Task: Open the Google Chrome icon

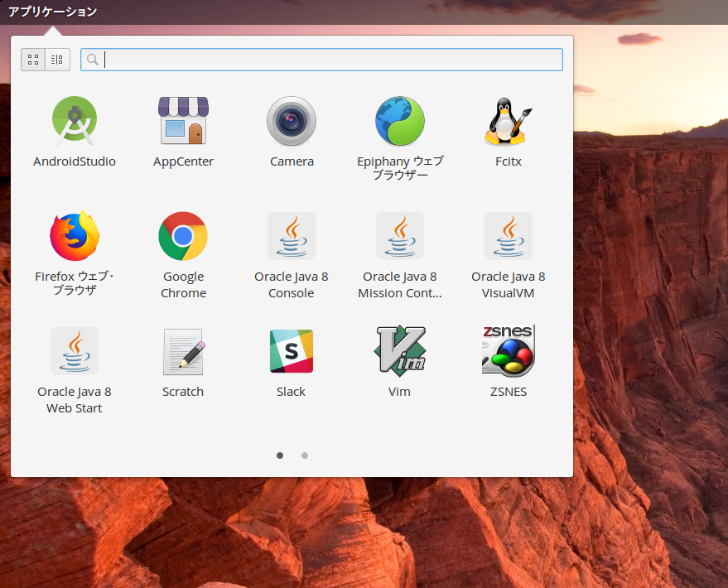Action: 183,236
